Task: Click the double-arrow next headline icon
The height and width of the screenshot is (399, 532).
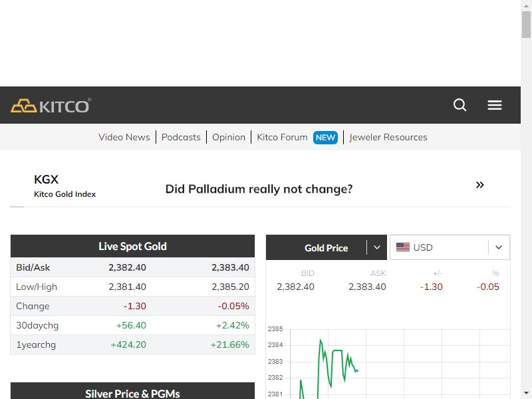Action: click(x=479, y=185)
